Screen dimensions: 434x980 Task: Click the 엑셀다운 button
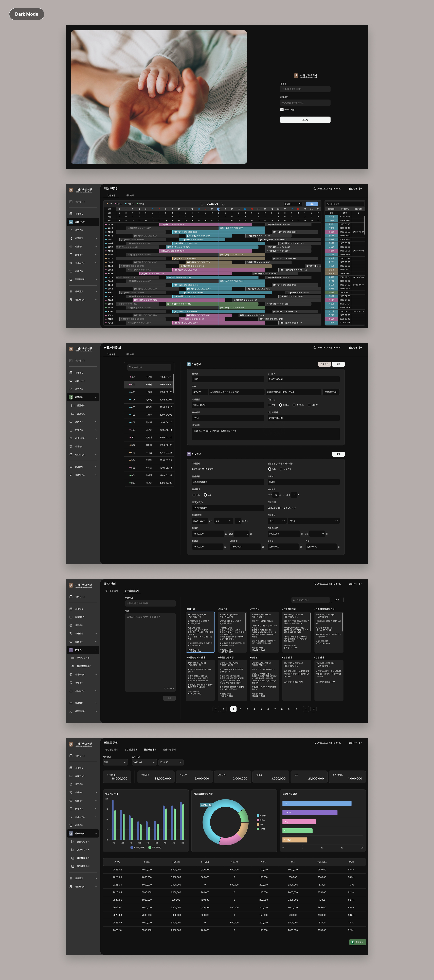tap(358, 942)
